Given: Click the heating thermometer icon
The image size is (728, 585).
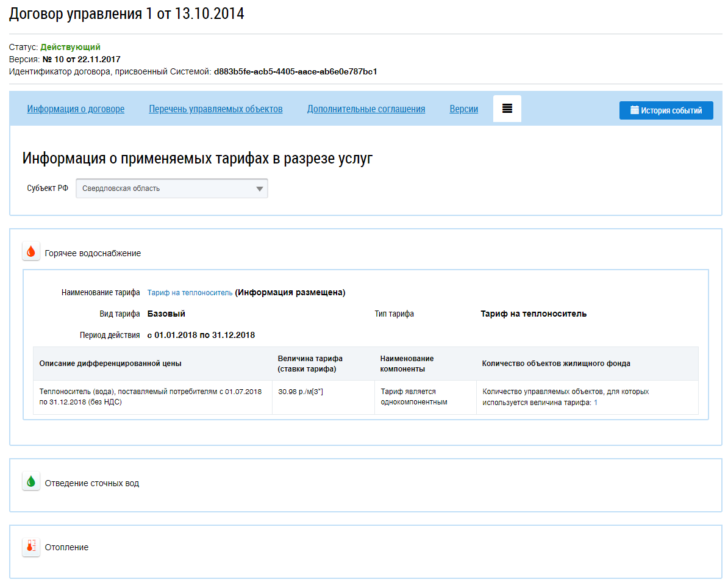Looking at the screenshot, I should click(31, 547).
